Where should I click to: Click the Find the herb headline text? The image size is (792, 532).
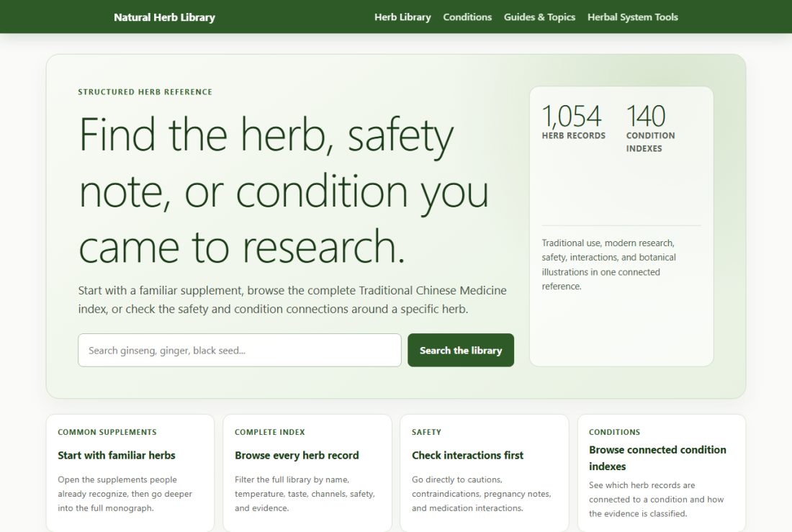point(284,191)
